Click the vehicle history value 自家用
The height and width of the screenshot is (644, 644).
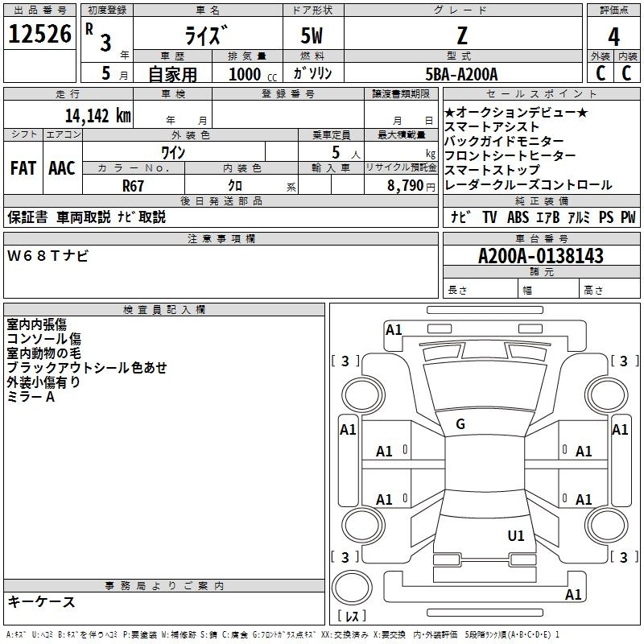coord(172,74)
